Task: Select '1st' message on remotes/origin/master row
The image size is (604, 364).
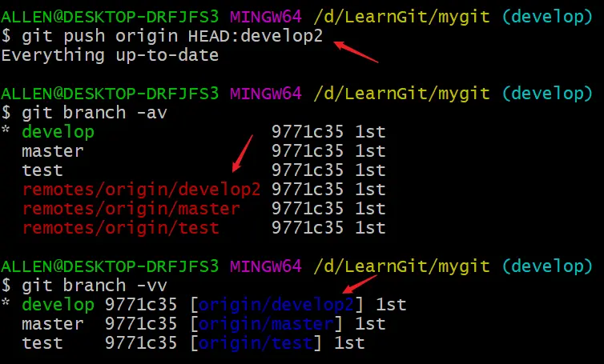Action: [x=370, y=209]
